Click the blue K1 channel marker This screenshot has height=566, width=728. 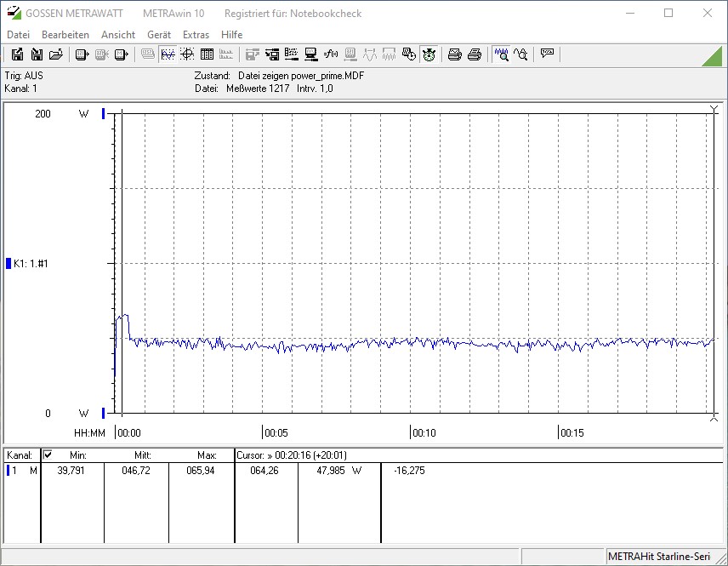point(9,264)
